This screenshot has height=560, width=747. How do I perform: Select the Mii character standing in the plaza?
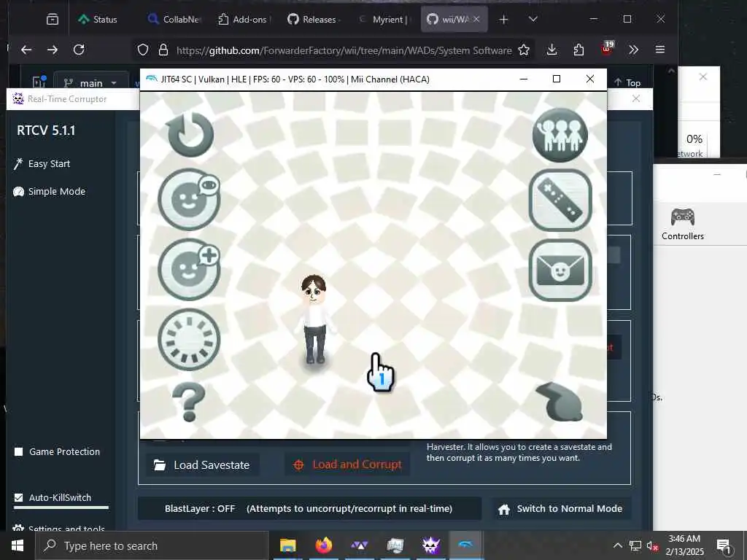click(x=314, y=319)
